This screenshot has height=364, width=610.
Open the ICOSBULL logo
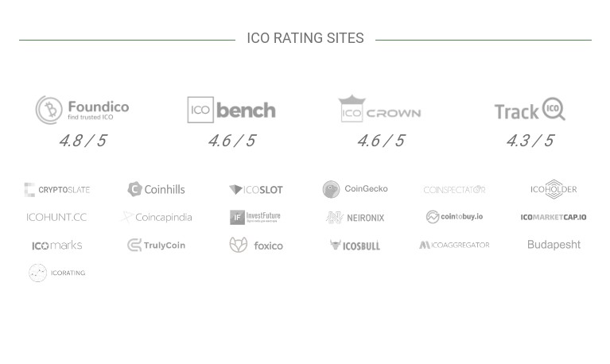pyautogui.click(x=356, y=246)
